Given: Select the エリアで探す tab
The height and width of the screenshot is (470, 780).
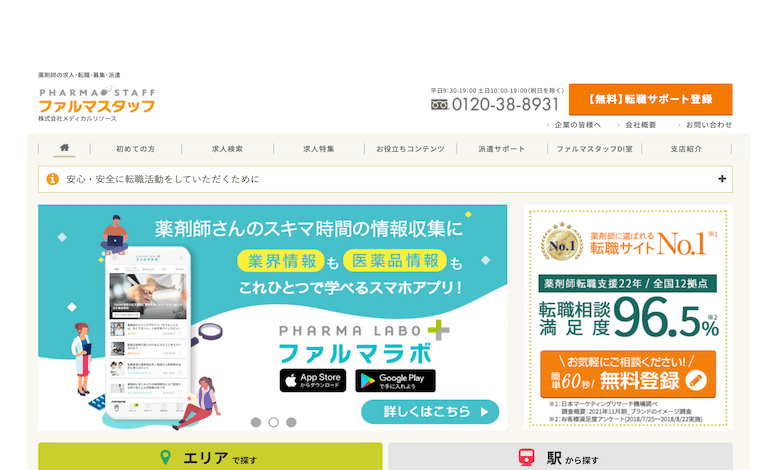Looking at the screenshot, I should tap(210, 456).
